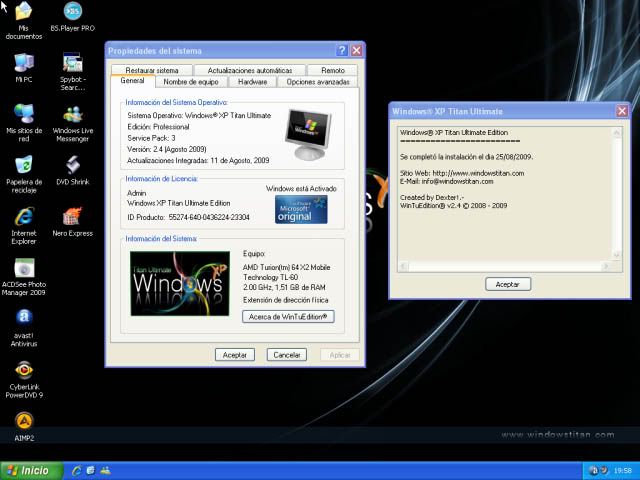Click the ID Producto number text

[209, 217]
